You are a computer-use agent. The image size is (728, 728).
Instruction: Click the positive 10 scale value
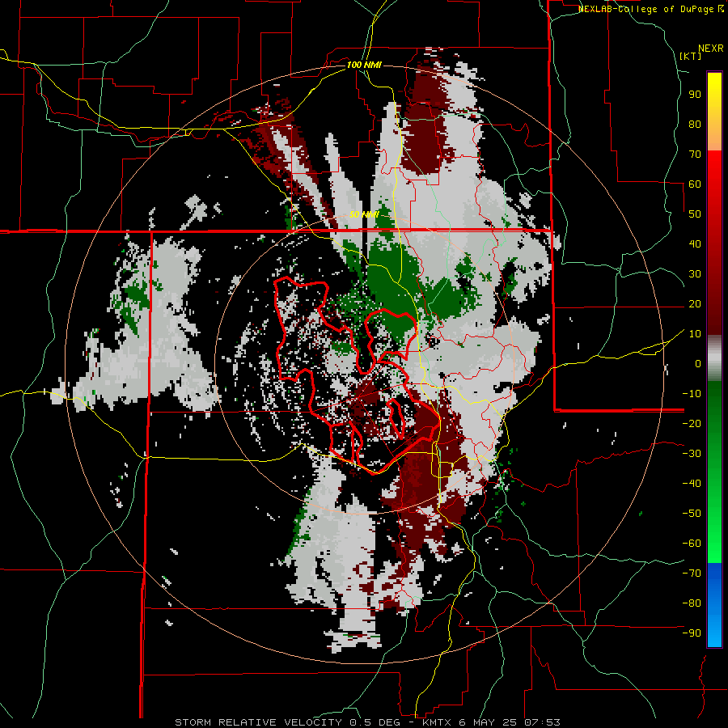point(695,334)
